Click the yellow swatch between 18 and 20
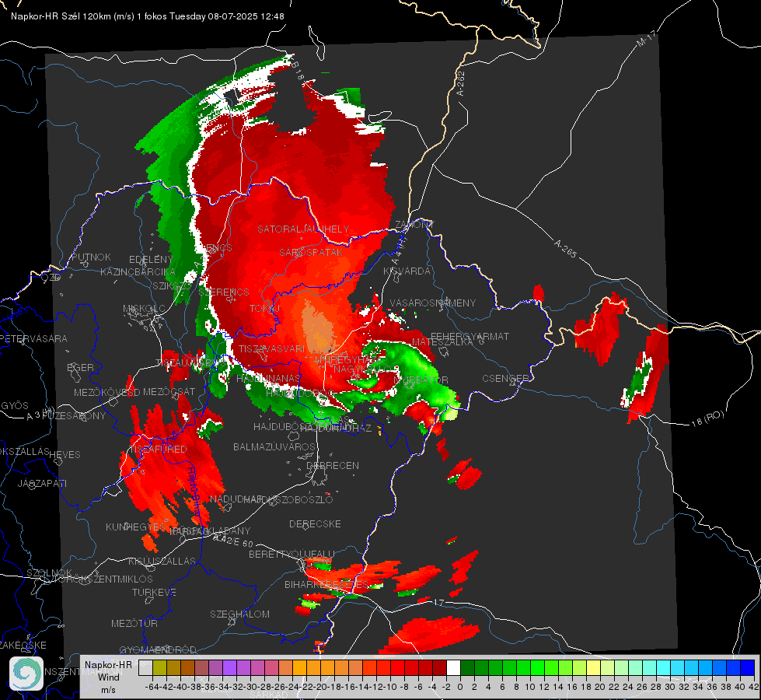Screen dimensions: 761x700 (x=594, y=667)
